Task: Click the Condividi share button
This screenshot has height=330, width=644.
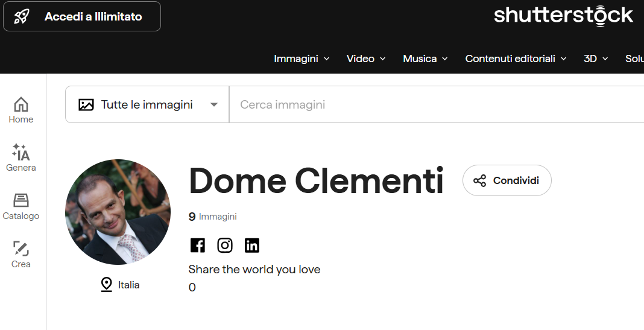Action: click(x=507, y=180)
